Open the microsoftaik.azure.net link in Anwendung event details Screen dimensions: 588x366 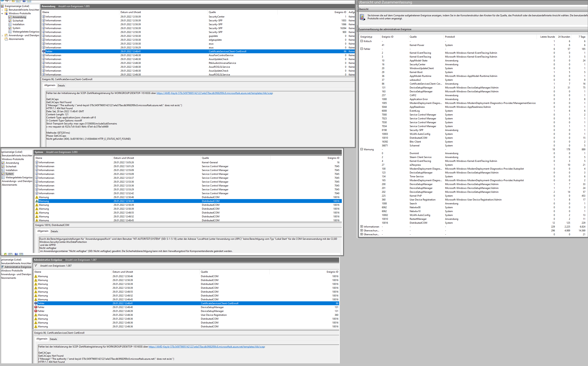214,93
